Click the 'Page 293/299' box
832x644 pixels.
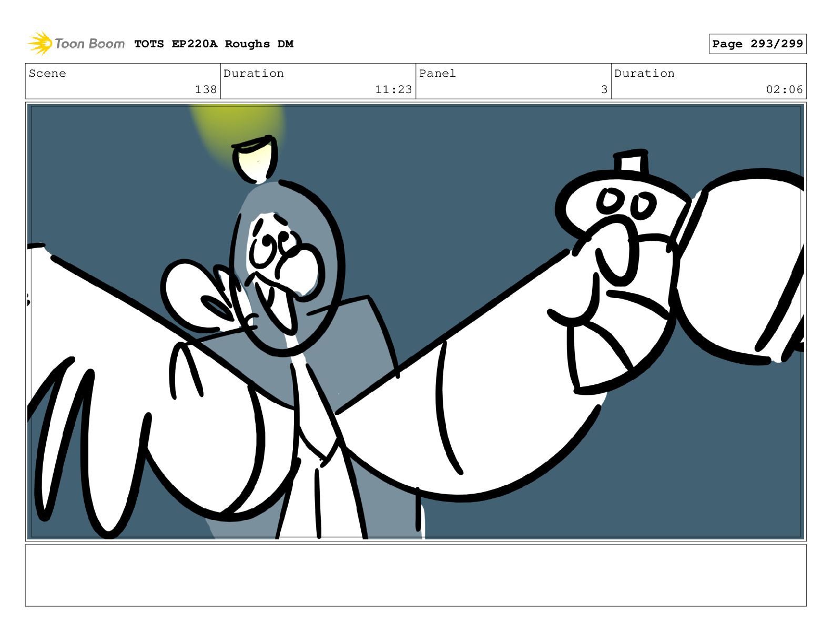[757, 44]
